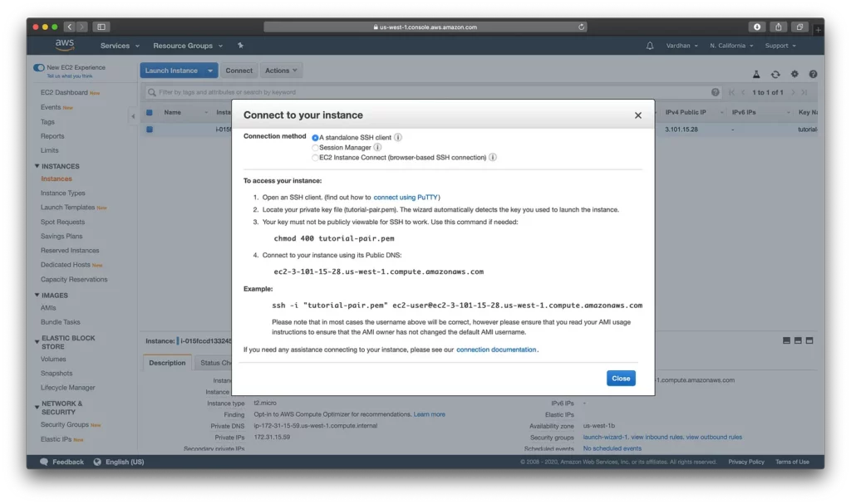Go to next page of instances
The image size is (851, 504).
(793, 92)
